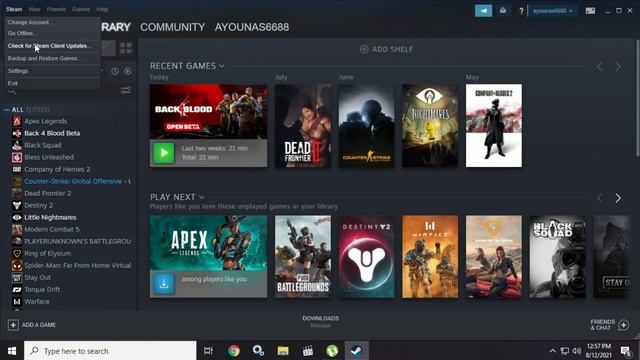Play Back 4 Blood with green button
The height and width of the screenshot is (360, 640).
click(164, 153)
